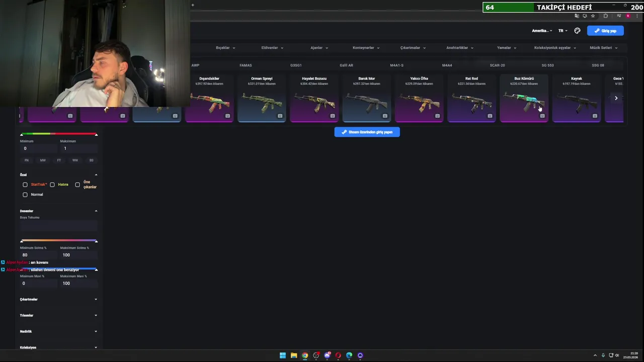The width and height of the screenshot is (644, 362).
Task: Click camera icon on Yakıcı Öfke card
Action: tap(437, 116)
